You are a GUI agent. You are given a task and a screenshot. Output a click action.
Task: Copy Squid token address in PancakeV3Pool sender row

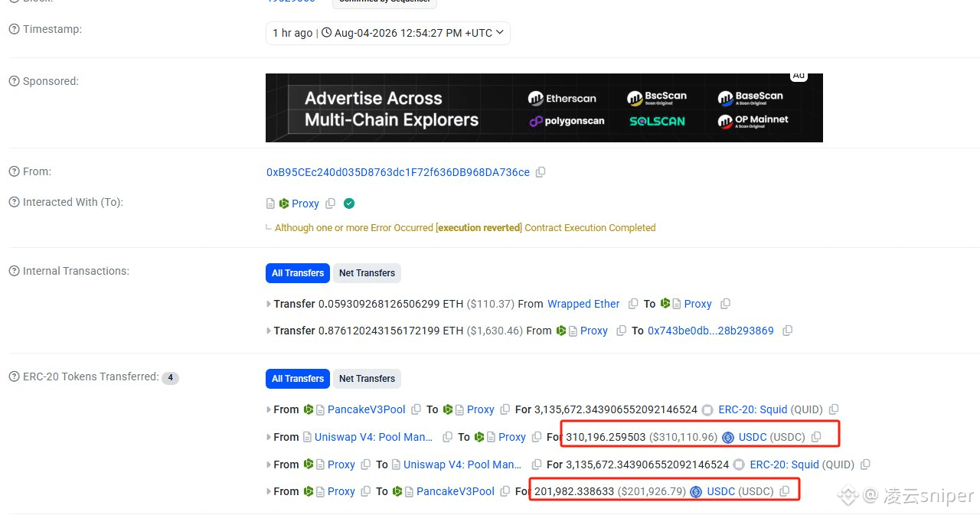(x=834, y=409)
